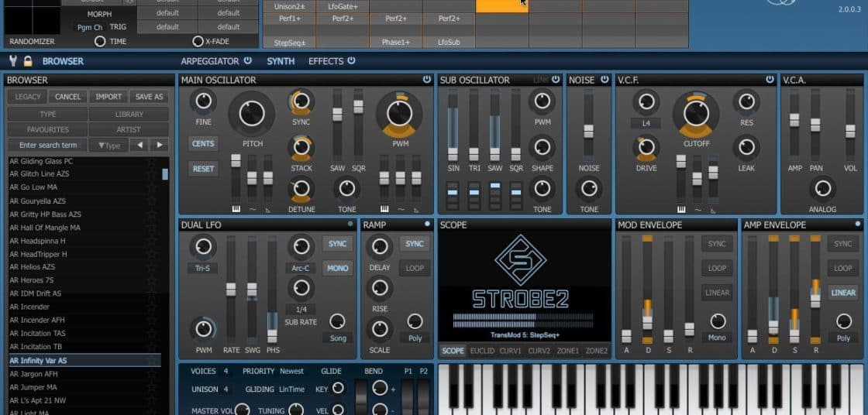Viewport: 868px width, 415px height.
Task: Select the EUCLID scope tab
Action: (x=482, y=351)
